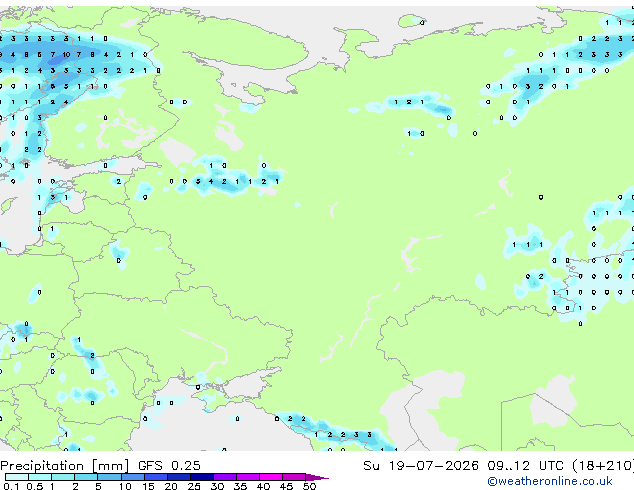634x490 pixels.
Task: Click the date 'Su 19-07-2026'
Action: 421,466
